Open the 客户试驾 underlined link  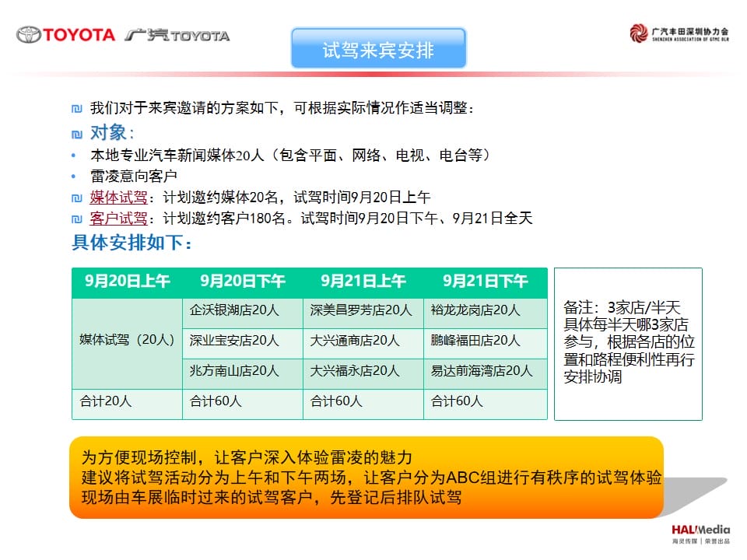pos(118,218)
